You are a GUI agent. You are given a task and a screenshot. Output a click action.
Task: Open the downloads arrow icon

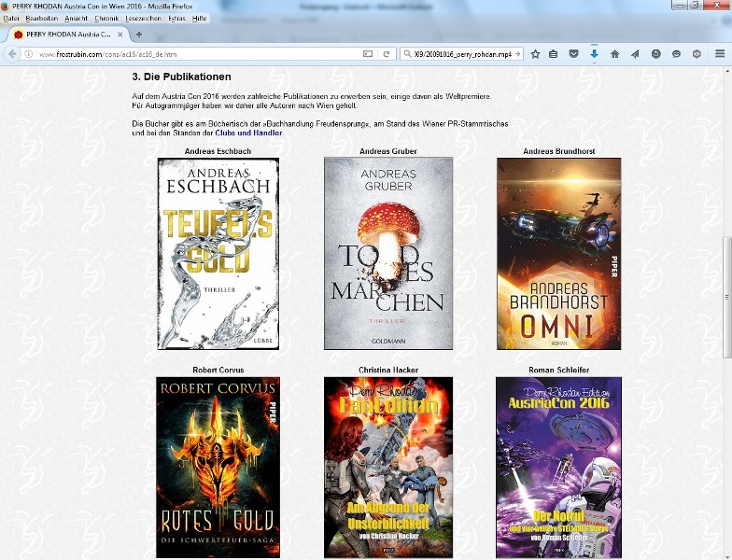pyautogui.click(x=594, y=54)
